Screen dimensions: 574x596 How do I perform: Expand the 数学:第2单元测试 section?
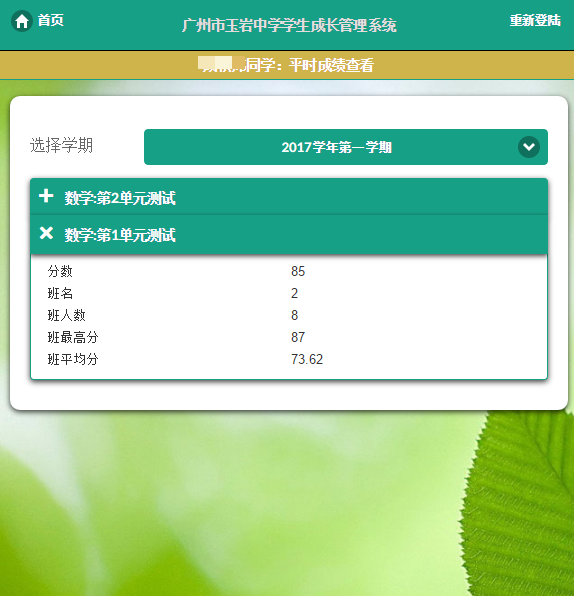289,197
